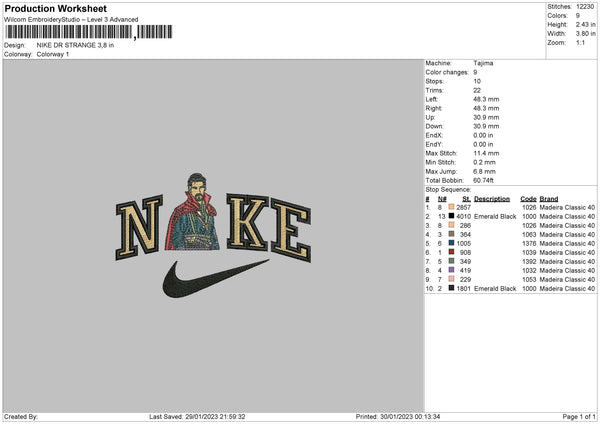Click code 1376 in the stop sequence
The width and height of the screenshot is (600, 424).
tap(529, 243)
